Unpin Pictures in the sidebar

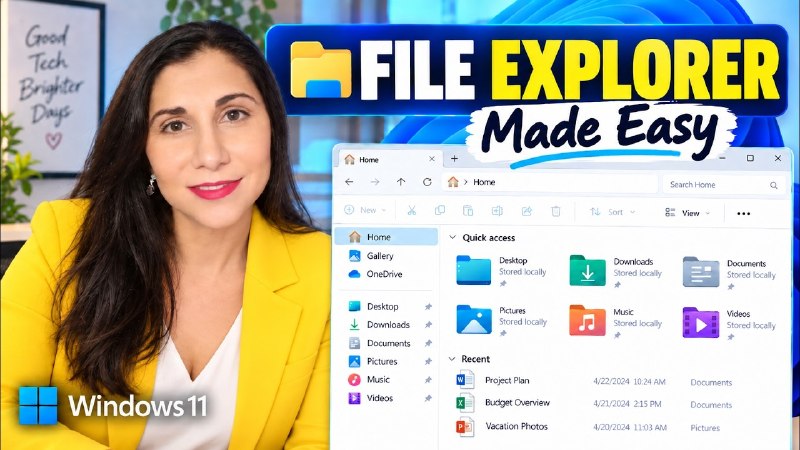click(429, 362)
